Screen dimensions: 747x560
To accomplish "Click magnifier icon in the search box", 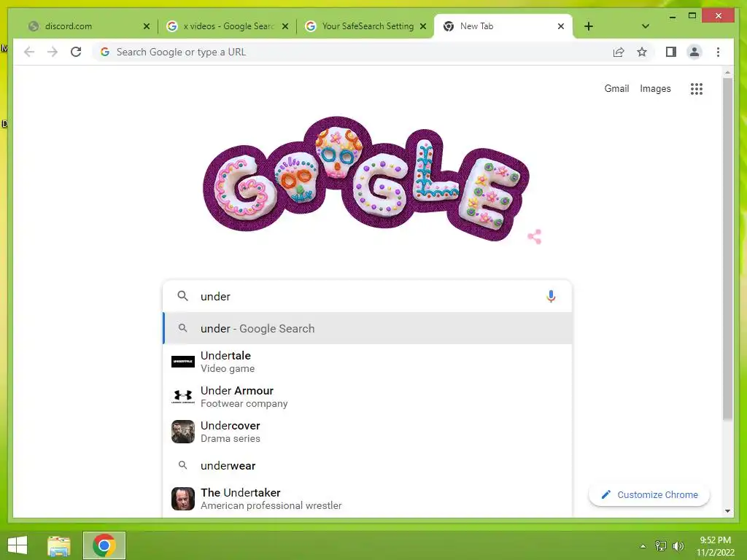I will click(182, 296).
